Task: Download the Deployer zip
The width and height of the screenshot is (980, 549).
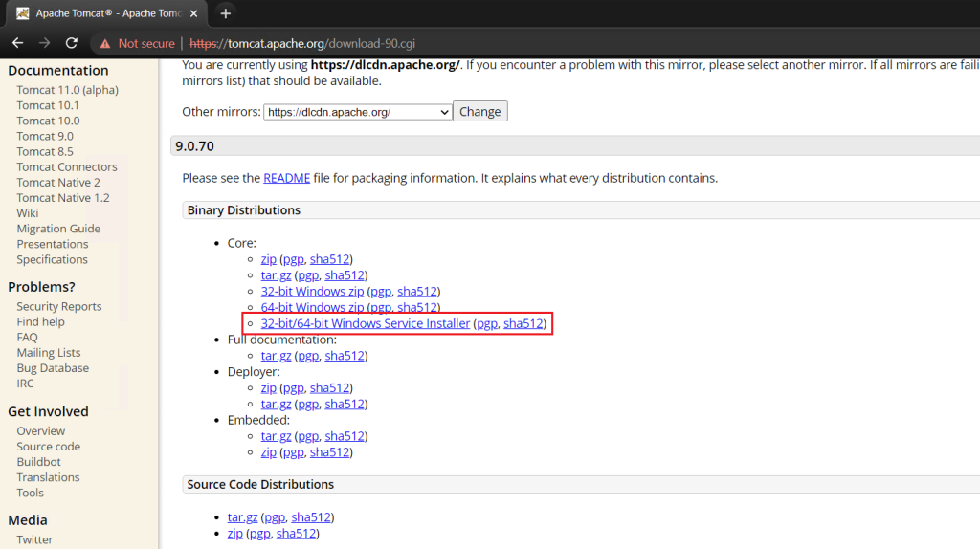Action: point(268,388)
